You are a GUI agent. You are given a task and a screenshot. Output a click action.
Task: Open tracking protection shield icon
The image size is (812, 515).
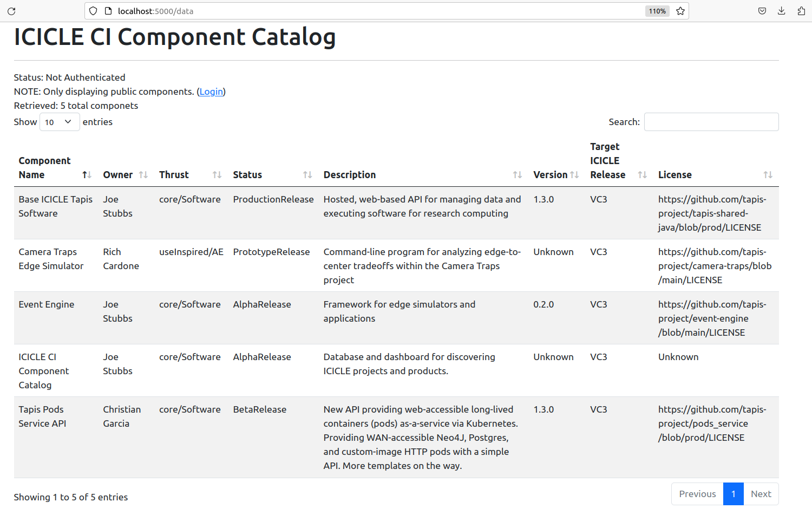[93, 11]
